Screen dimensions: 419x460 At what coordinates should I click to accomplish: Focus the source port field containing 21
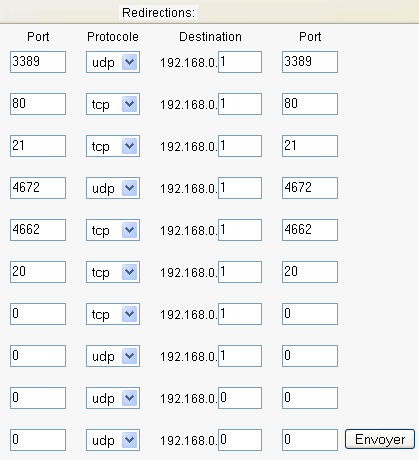[x=38, y=146]
